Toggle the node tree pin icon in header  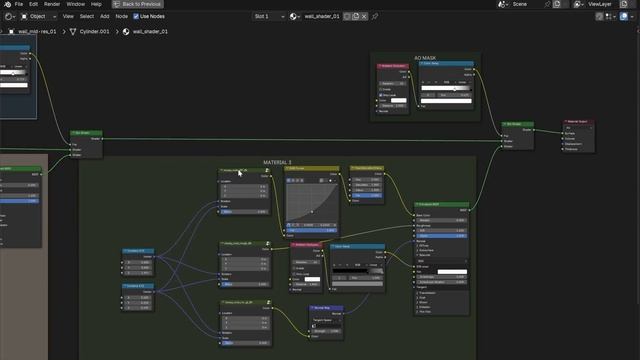point(375,16)
